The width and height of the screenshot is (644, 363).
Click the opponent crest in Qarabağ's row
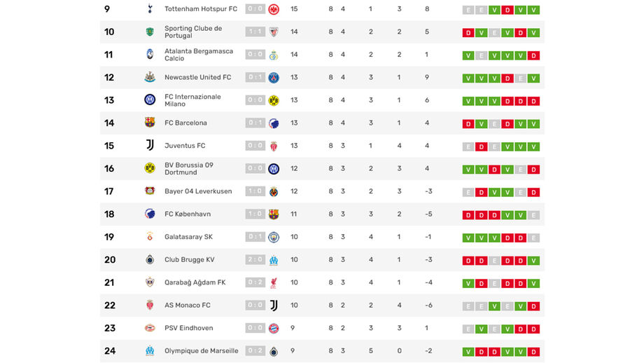(274, 282)
